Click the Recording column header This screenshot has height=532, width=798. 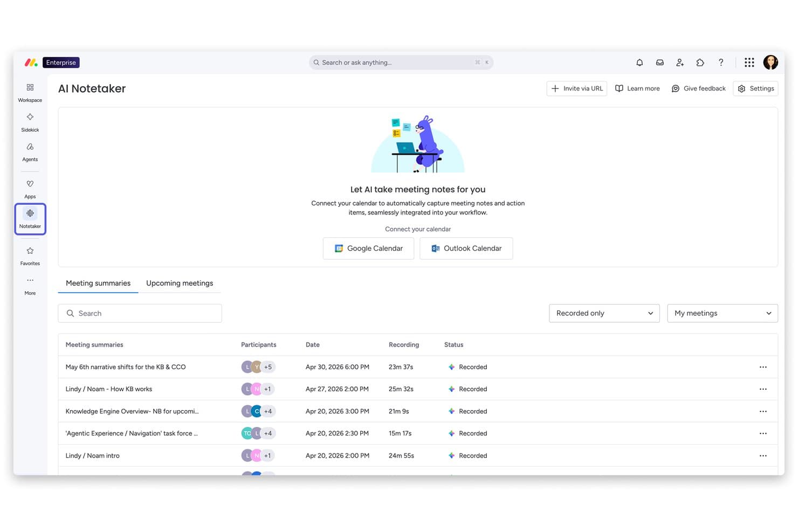[x=404, y=344]
